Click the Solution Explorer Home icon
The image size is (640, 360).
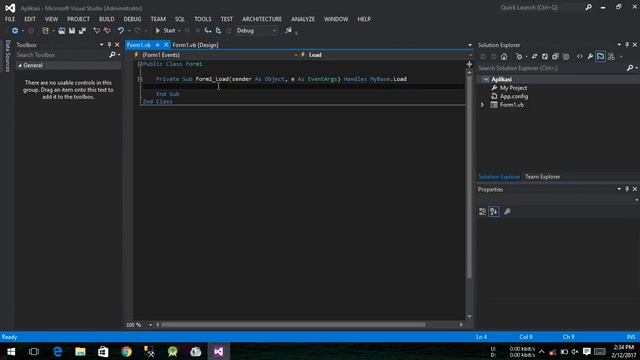(x=504, y=56)
